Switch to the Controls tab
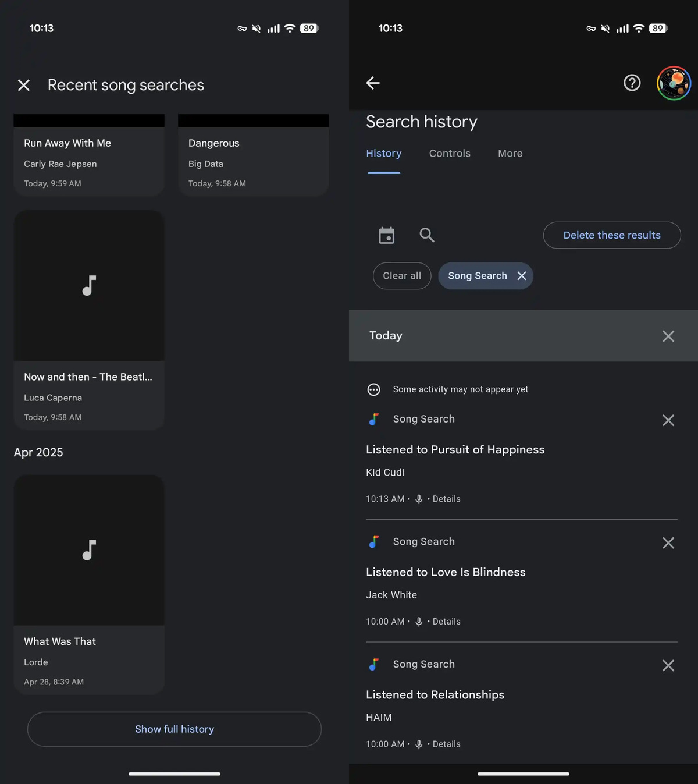The height and width of the screenshot is (784, 698). (450, 154)
